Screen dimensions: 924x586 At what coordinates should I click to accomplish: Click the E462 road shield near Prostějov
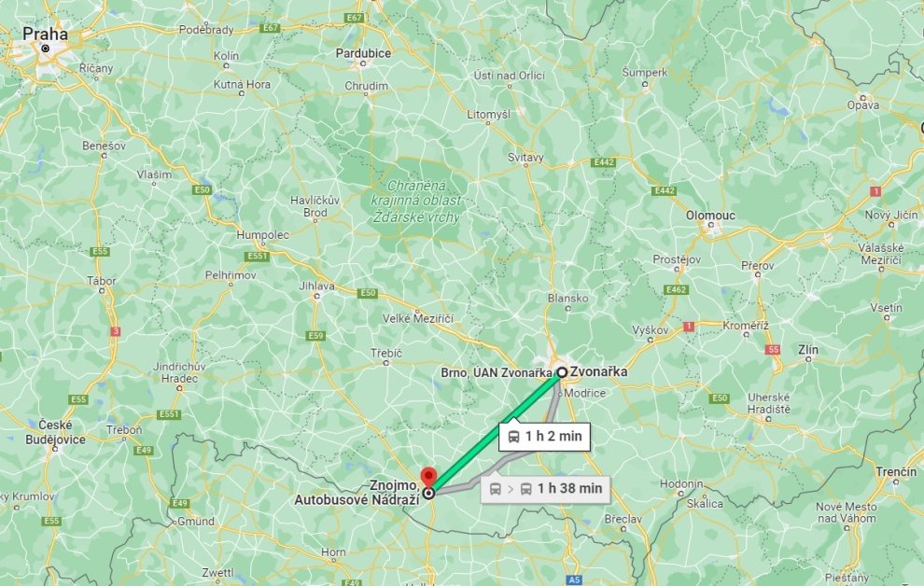point(676,290)
